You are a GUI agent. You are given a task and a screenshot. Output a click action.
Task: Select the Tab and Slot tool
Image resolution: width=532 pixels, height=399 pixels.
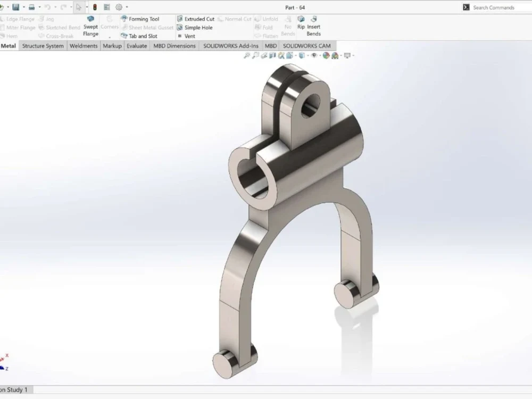click(x=139, y=36)
